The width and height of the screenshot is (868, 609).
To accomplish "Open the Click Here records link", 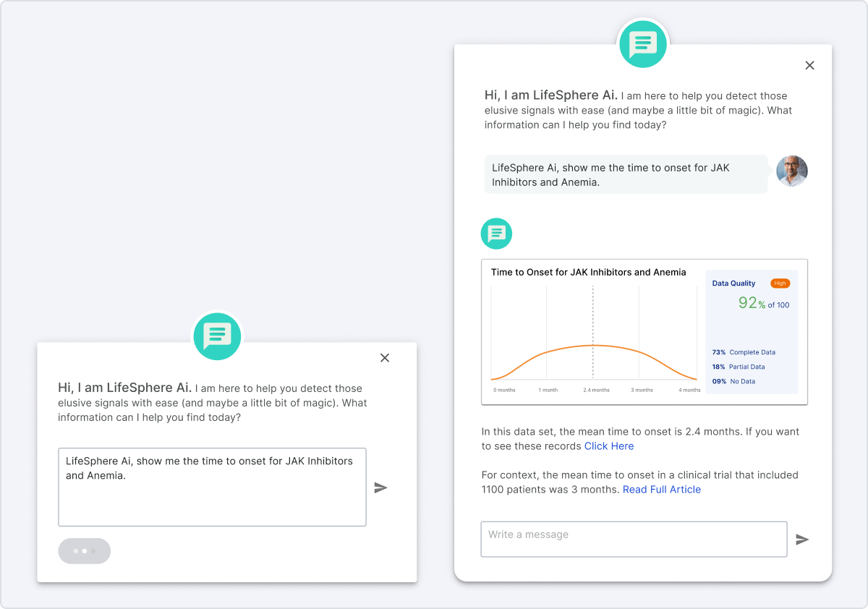I will pos(609,446).
